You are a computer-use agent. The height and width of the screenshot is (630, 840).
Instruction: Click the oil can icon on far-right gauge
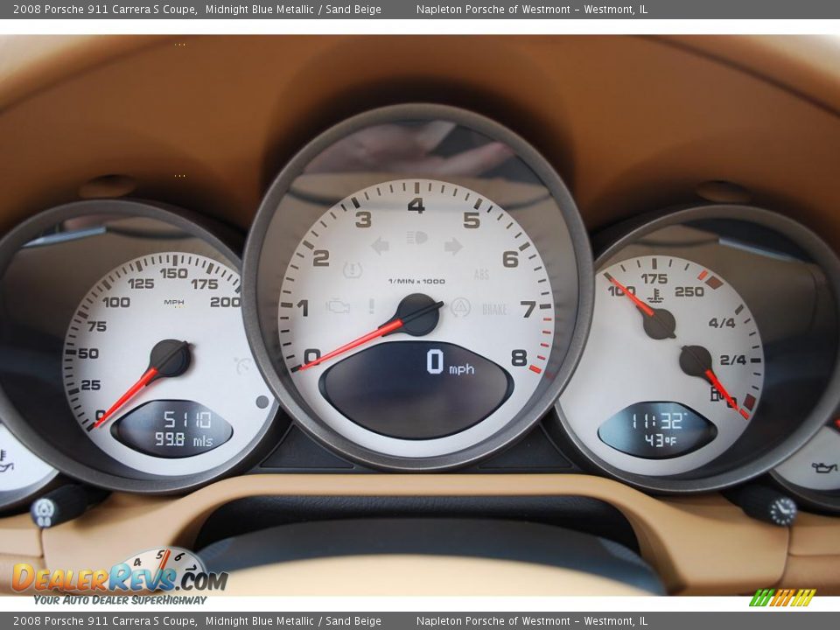coord(825,467)
